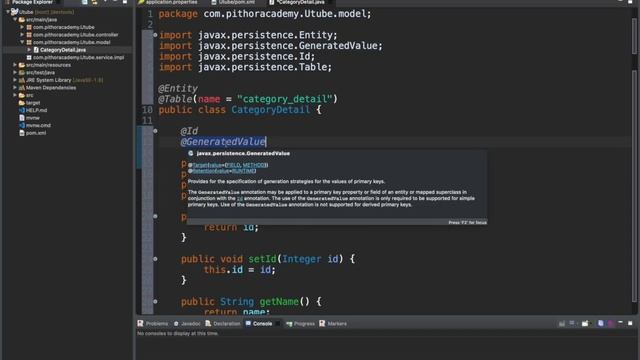Click the Javadoc view icon in bottom panel

tap(176, 323)
